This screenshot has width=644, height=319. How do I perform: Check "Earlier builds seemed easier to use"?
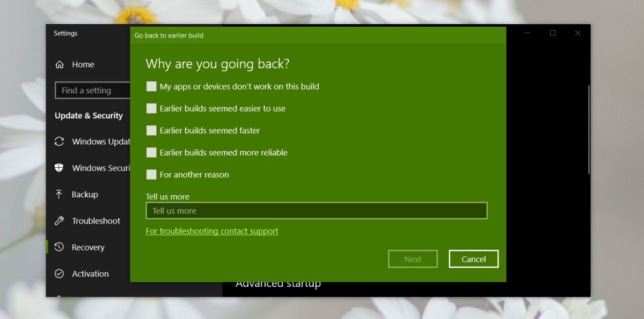tap(151, 108)
